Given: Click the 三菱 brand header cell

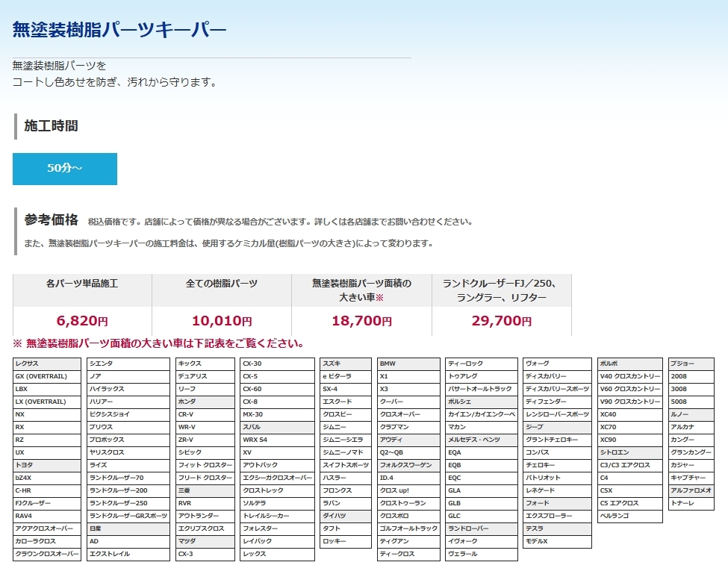Looking at the screenshot, I should [205, 490].
